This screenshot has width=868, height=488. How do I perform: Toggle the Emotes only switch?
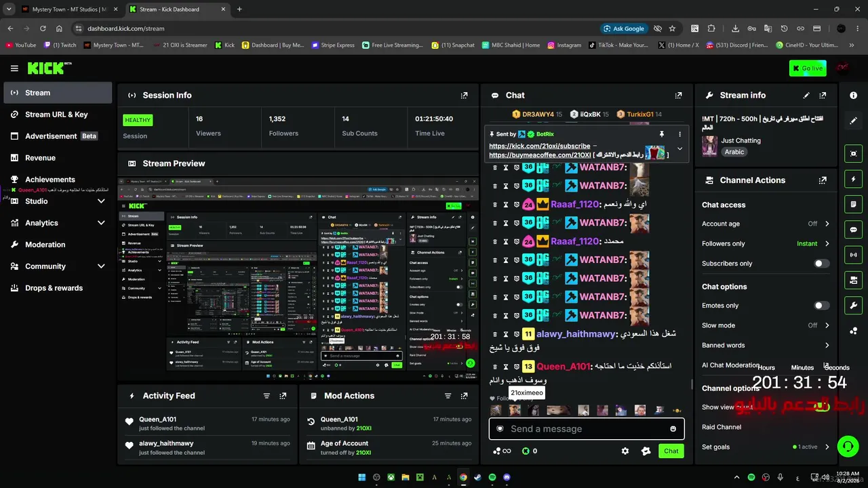(821, 306)
